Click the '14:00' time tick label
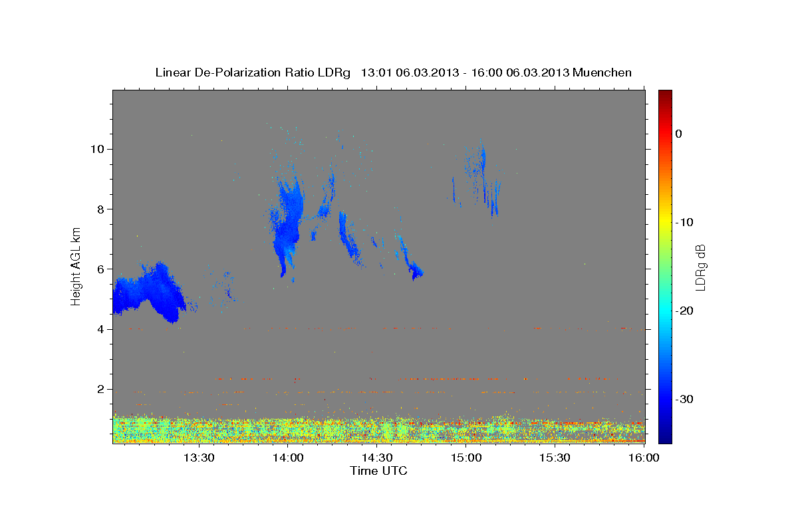 click(288, 458)
